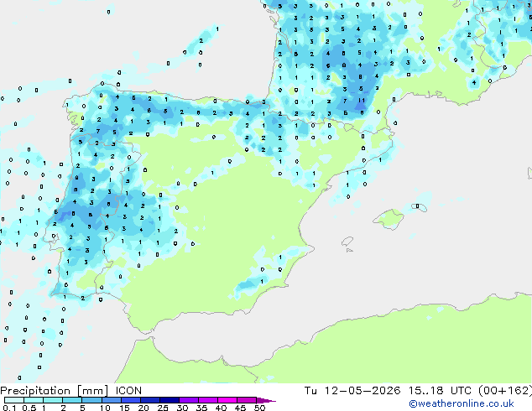This screenshot has height=411, width=532.
Task: Click the "35" label under the color scale
Action: click(201, 408)
